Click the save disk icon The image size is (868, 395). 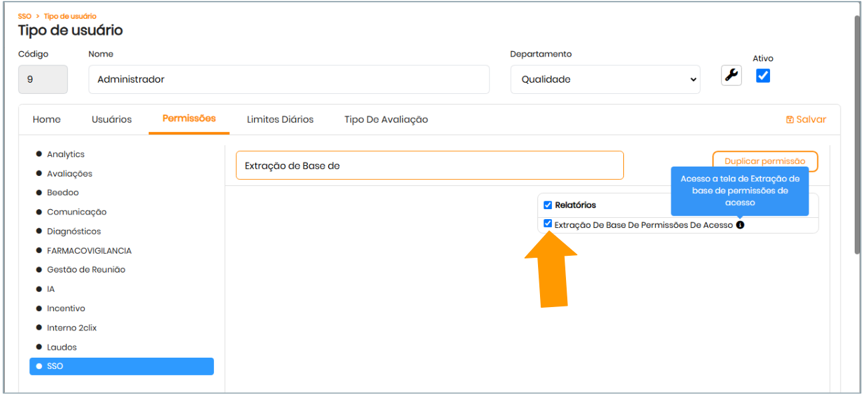point(790,120)
